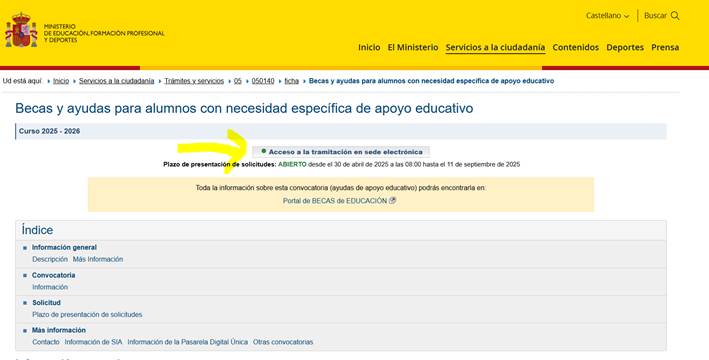The width and height of the screenshot is (709, 360).
Task: Click the ficha breadcrumb link
Action: click(x=292, y=81)
